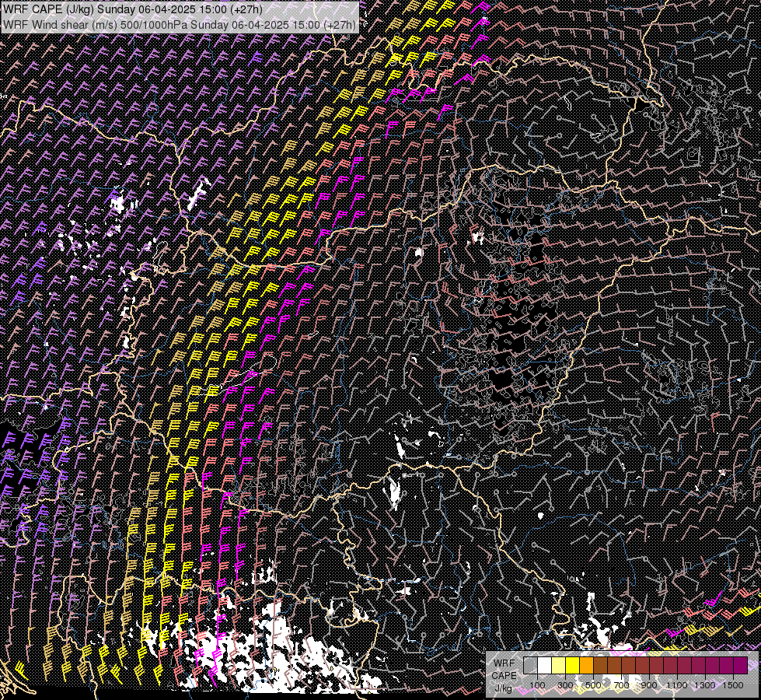Click the last magenta-purple legend swatch

[740, 665]
